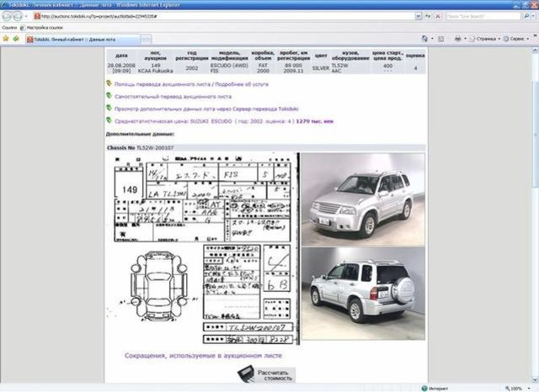Screen dimensions: 539x392
Task: Open the Favorites Center star icon
Action: [x=6, y=39]
